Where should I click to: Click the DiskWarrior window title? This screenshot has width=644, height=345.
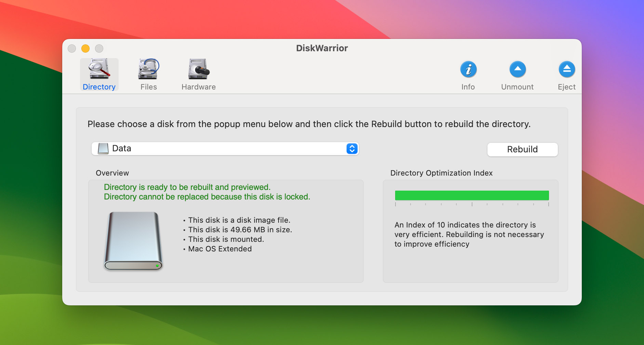click(x=322, y=48)
